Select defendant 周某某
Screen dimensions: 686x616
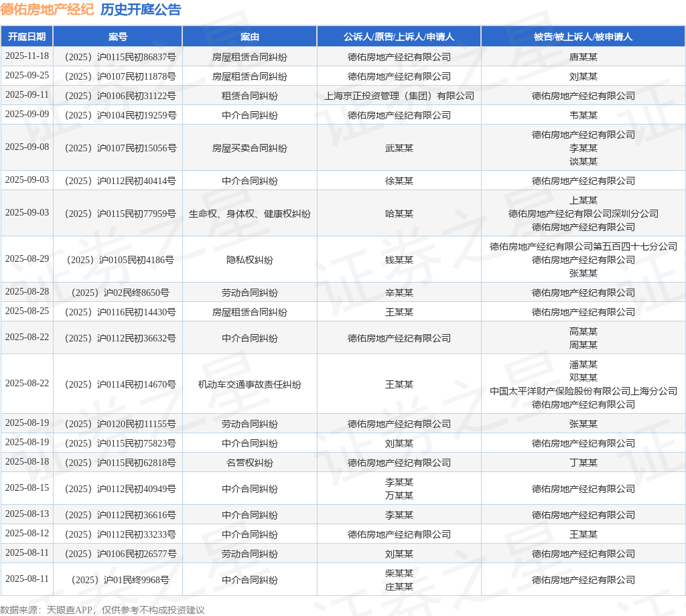[584, 345]
